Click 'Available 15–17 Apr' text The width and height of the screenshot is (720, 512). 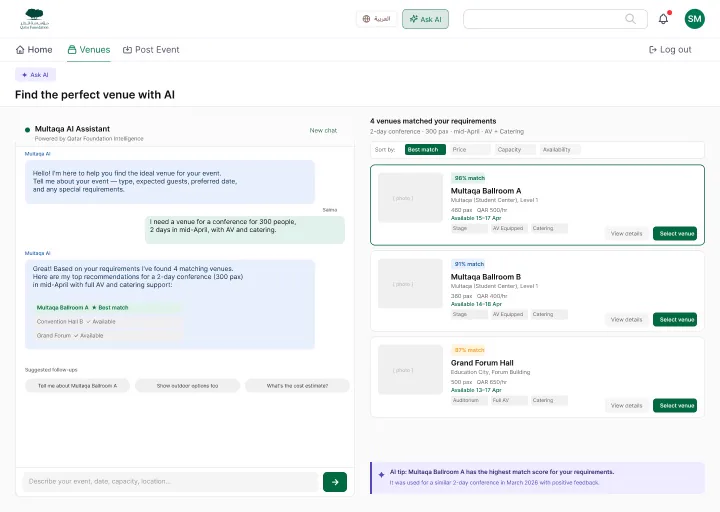[476, 218]
